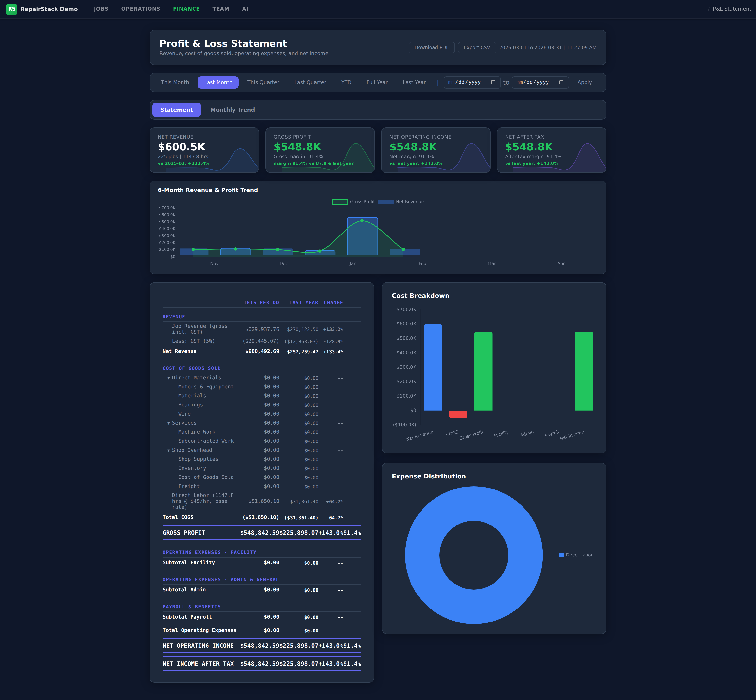Click the Export CSV button

476,48
